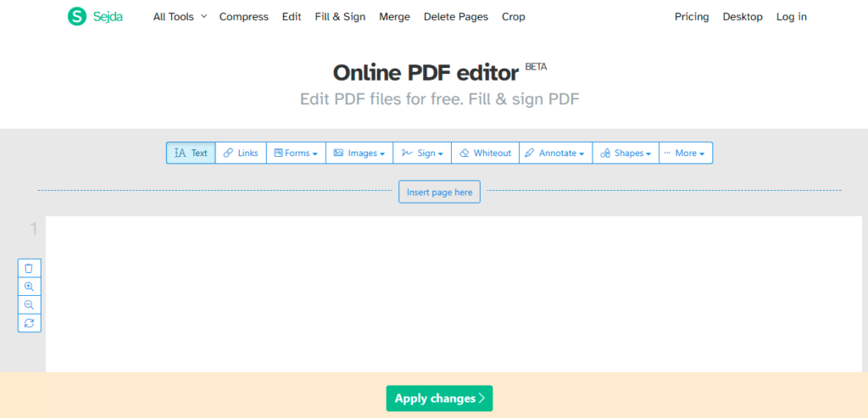The width and height of the screenshot is (868, 418).
Task: Click the Apply changes button
Action: [x=439, y=398]
